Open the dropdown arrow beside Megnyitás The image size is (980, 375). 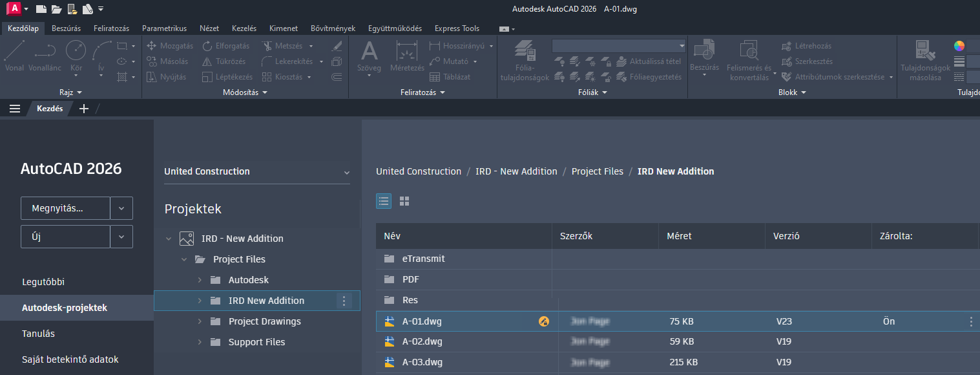point(121,208)
